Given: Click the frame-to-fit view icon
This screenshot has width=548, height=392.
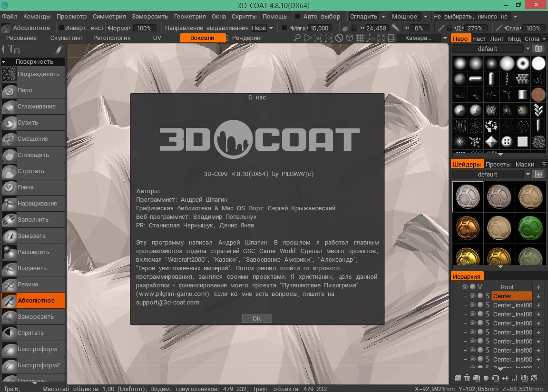Looking at the screenshot, I should (x=381, y=38).
